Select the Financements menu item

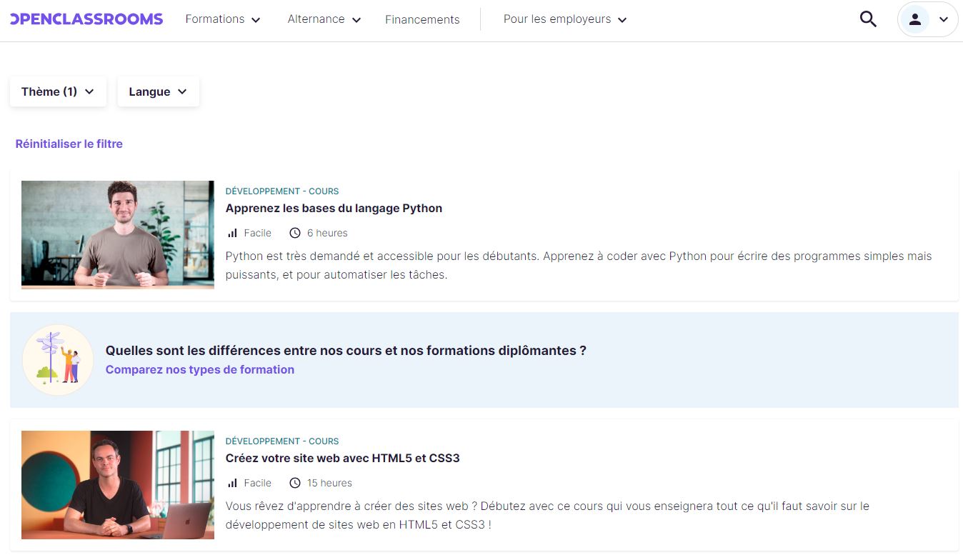pos(422,19)
